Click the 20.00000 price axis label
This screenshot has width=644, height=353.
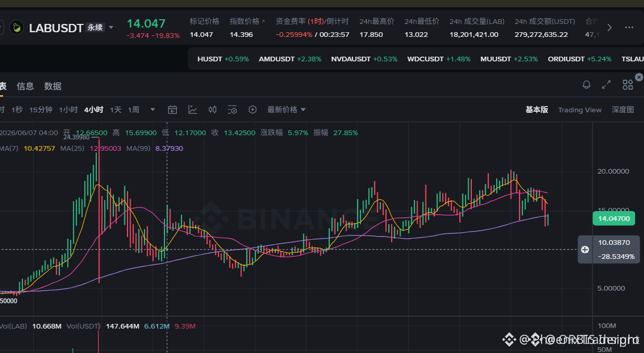click(614, 172)
